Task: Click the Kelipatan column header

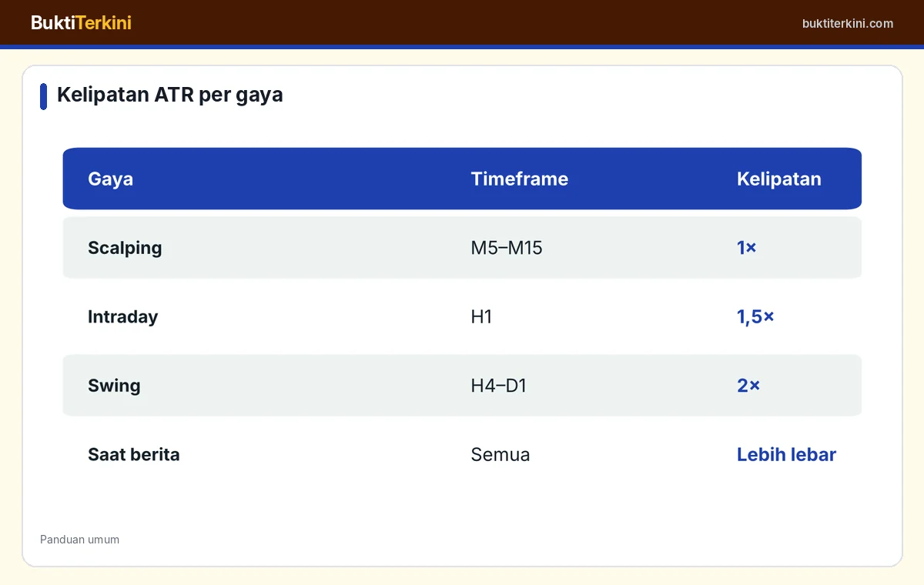Action: coord(778,179)
